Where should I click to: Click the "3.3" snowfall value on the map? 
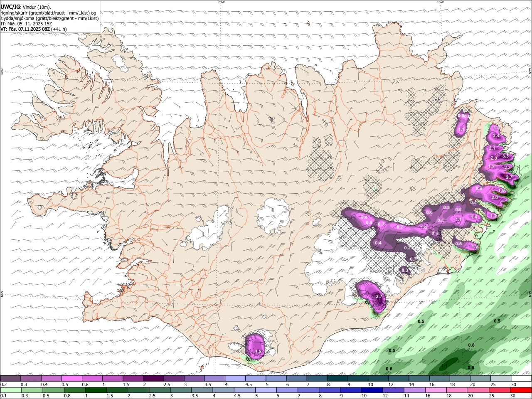tap(505, 156)
